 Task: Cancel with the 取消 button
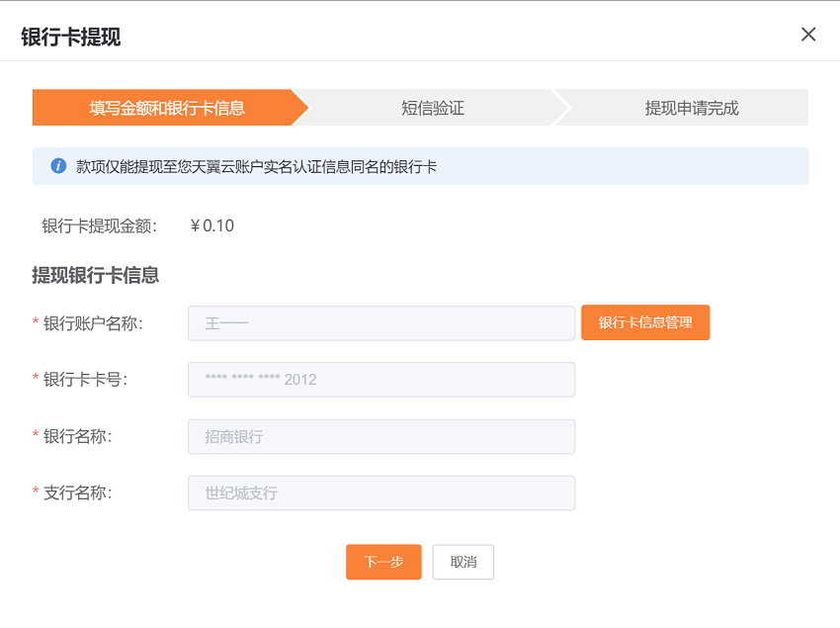pyautogui.click(x=463, y=562)
